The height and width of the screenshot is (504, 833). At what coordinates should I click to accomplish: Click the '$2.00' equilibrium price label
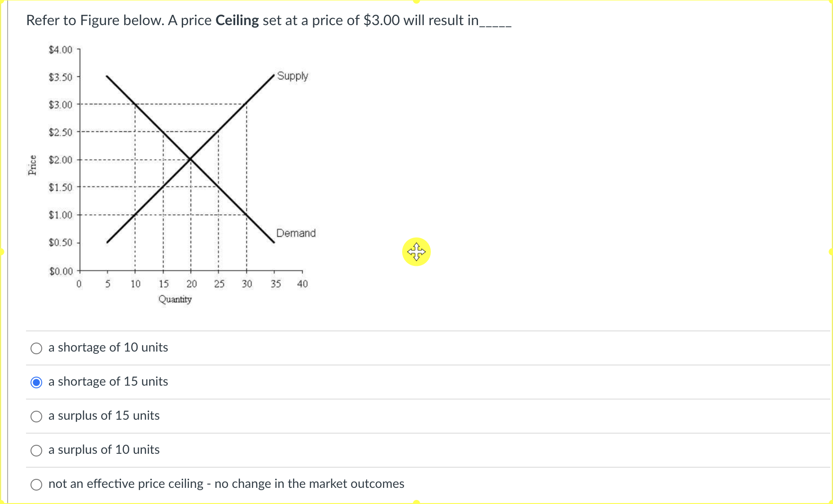pos(61,159)
